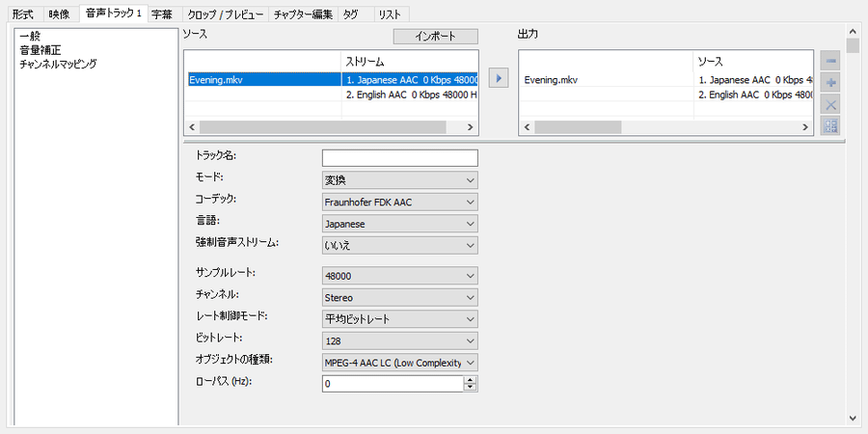Viewport: 868px width, 434px height.
Task: Select '2. English AAC' in the output list
Action: pos(753,95)
